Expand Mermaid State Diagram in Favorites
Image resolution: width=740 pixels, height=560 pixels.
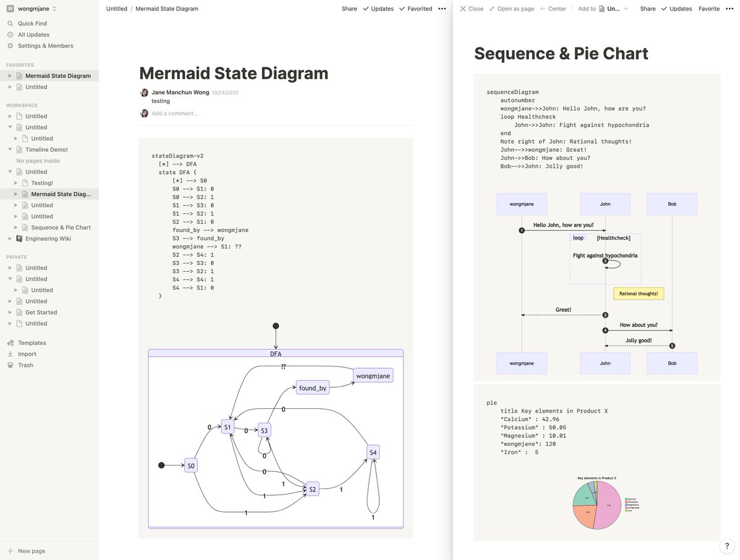pos(10,76)
